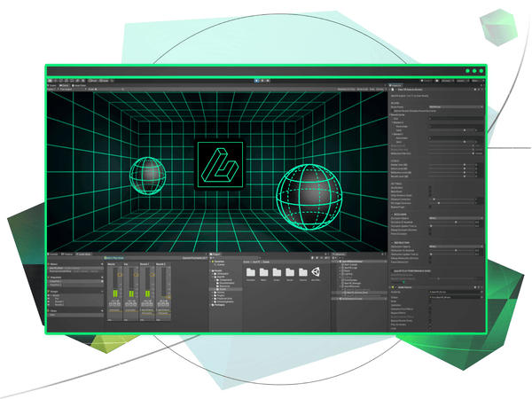Screen dimensions: 532x399
Task: Switch to the Game tab
Action: 65,85
